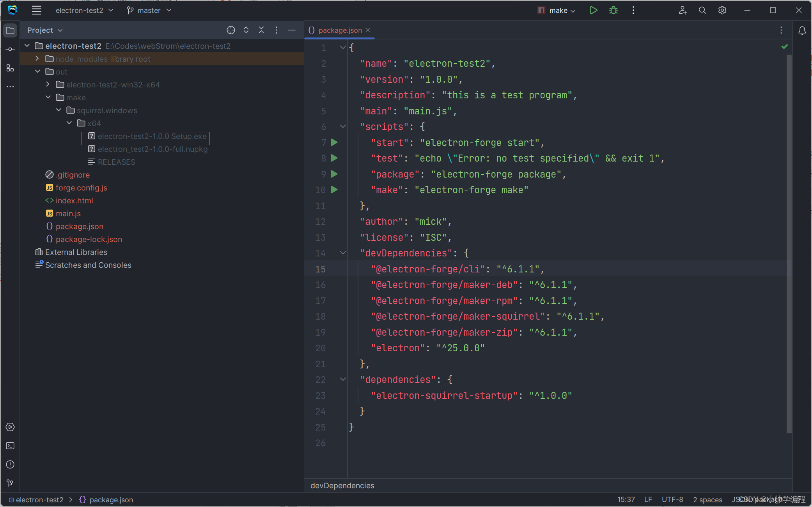Open make run configuration dropdown
The image size is (812, 507).
pos(557,11)
